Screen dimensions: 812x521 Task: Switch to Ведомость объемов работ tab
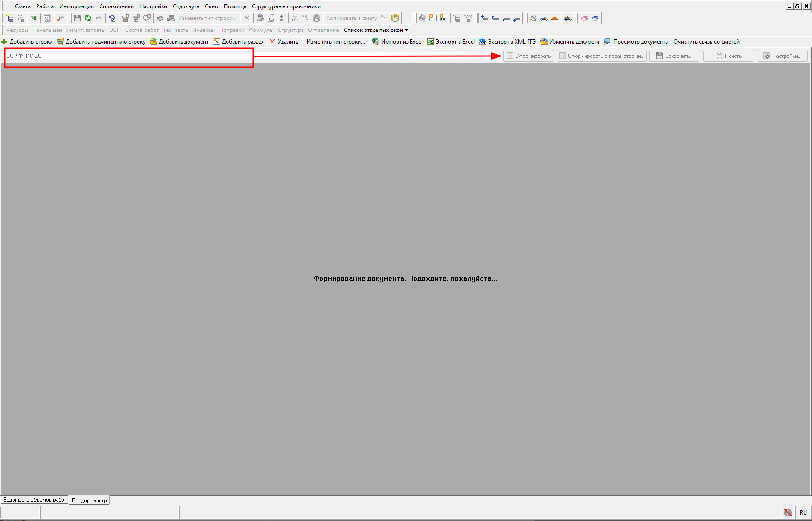[35, 500]
